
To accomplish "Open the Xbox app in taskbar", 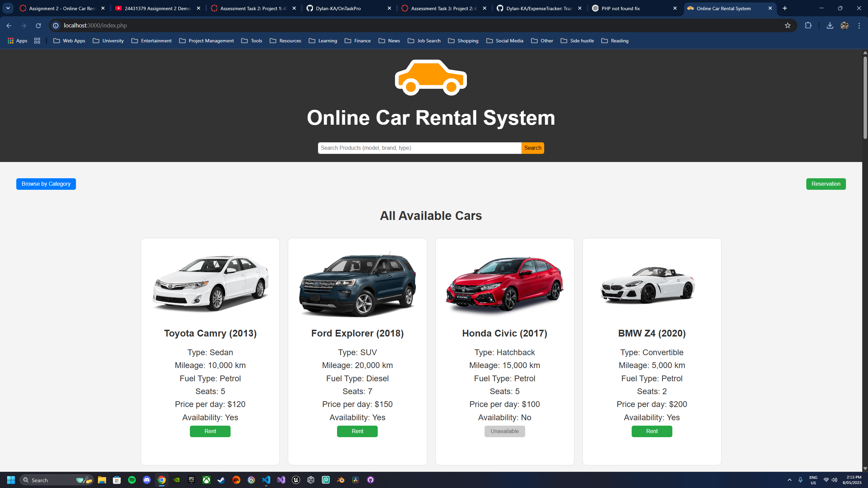I will coord(206,480).
